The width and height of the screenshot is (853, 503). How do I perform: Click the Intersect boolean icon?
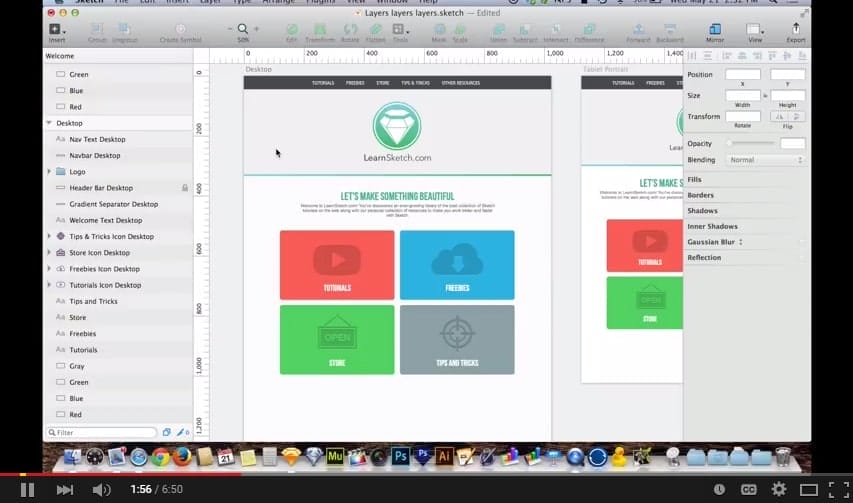click(x=556, y=29)
